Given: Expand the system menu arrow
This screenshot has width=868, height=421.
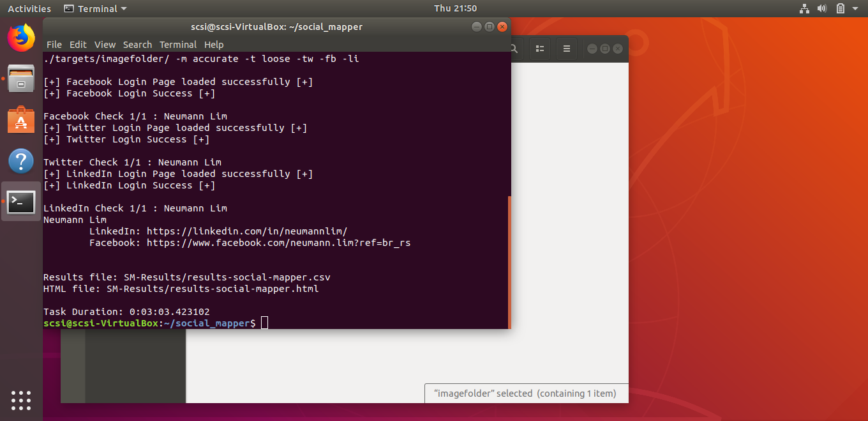Looking at the screenshot, I should coord(855,9).
